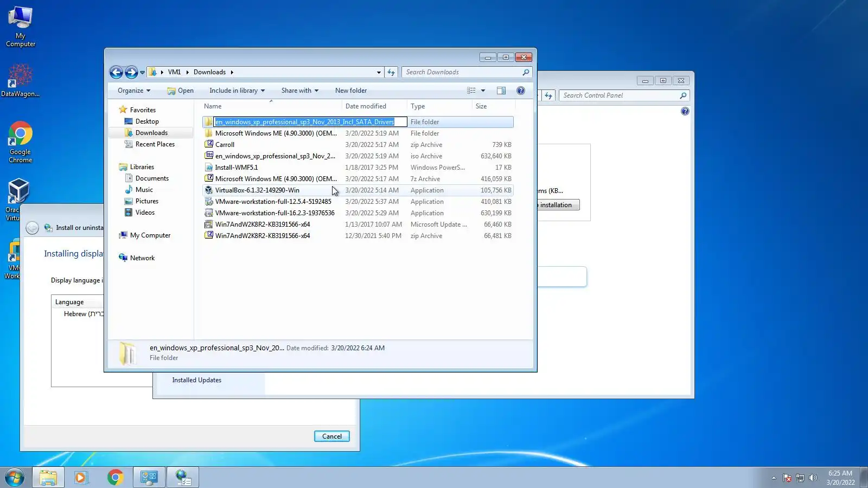Viewport: 868px width, 488px height.
Task: Go back in the Downloads explorer window
Action: coord(116,72)
